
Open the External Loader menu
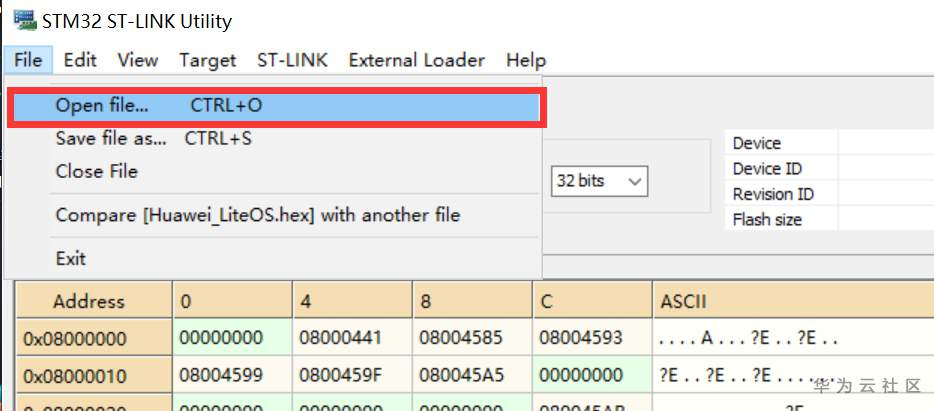coord(417,60)
